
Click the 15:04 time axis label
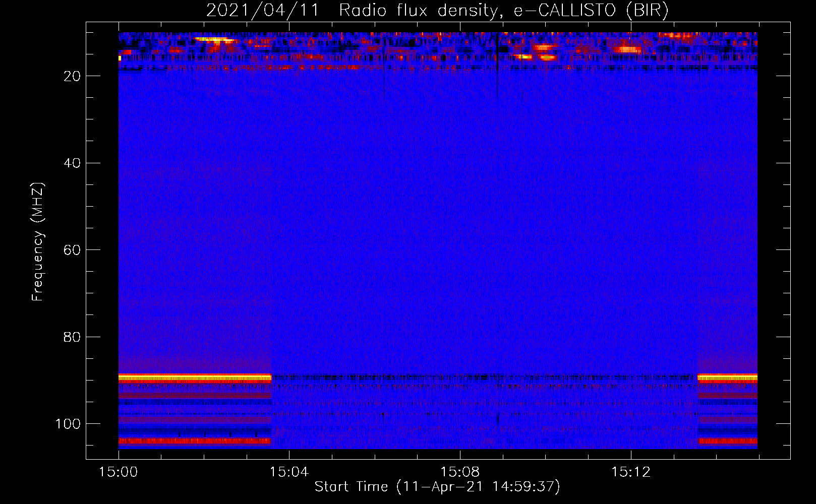[289, 472]
